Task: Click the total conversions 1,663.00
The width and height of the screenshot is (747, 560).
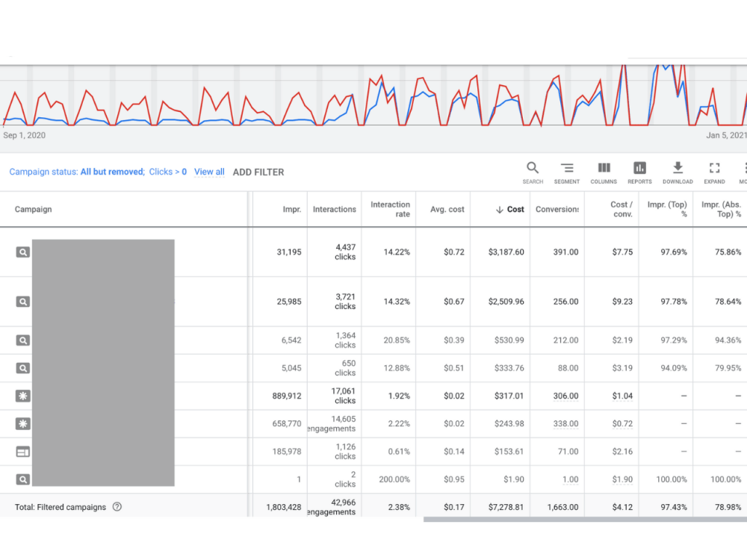Action: [x=562, y=507]
